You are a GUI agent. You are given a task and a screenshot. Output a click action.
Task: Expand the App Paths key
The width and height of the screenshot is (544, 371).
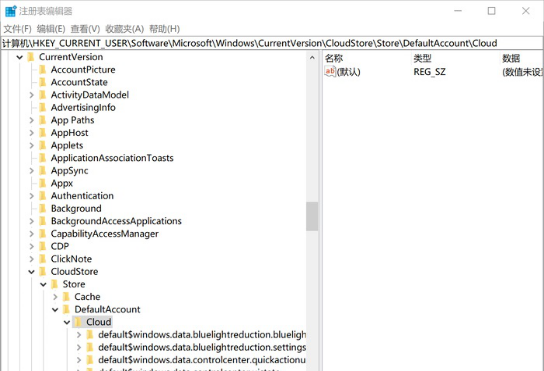pyautogui.click(x=32, y=120)
